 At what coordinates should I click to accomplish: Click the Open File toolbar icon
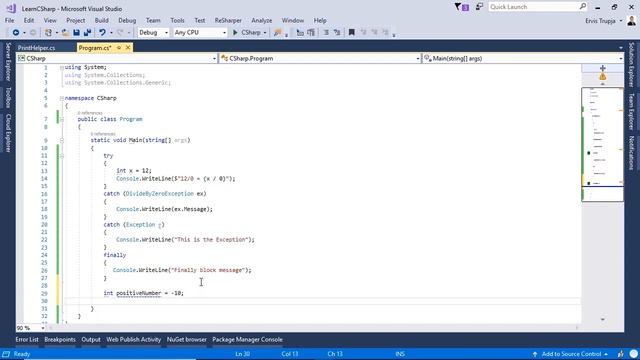[x=65, y=32]
